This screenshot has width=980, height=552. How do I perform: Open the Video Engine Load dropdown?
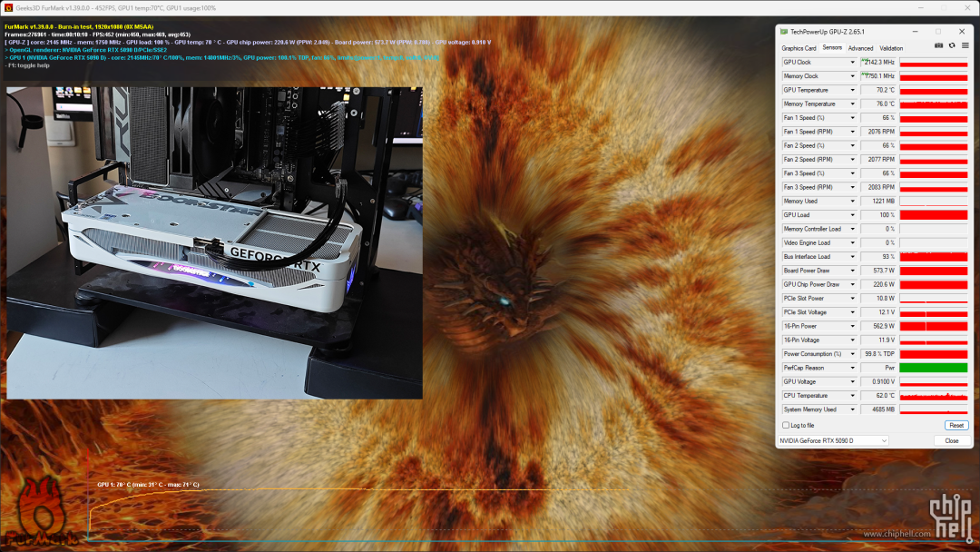pyautogui.click(x=852, y=242)
